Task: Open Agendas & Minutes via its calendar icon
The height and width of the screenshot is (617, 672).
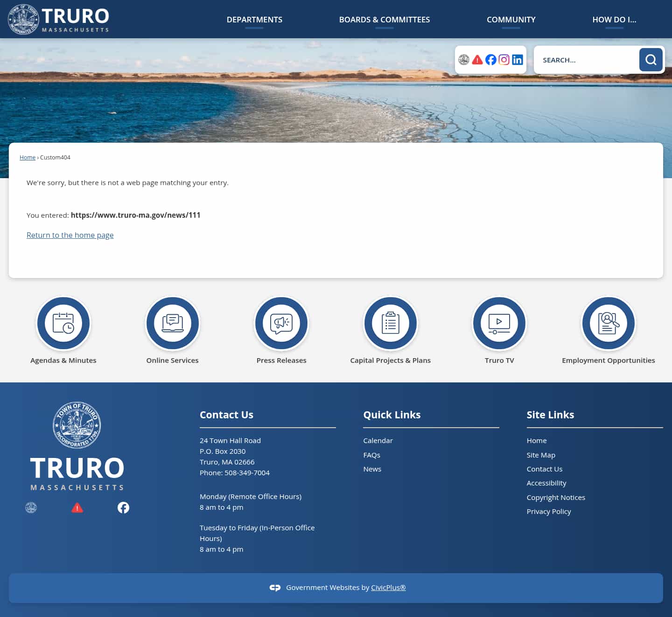Action: coord(63,323)
